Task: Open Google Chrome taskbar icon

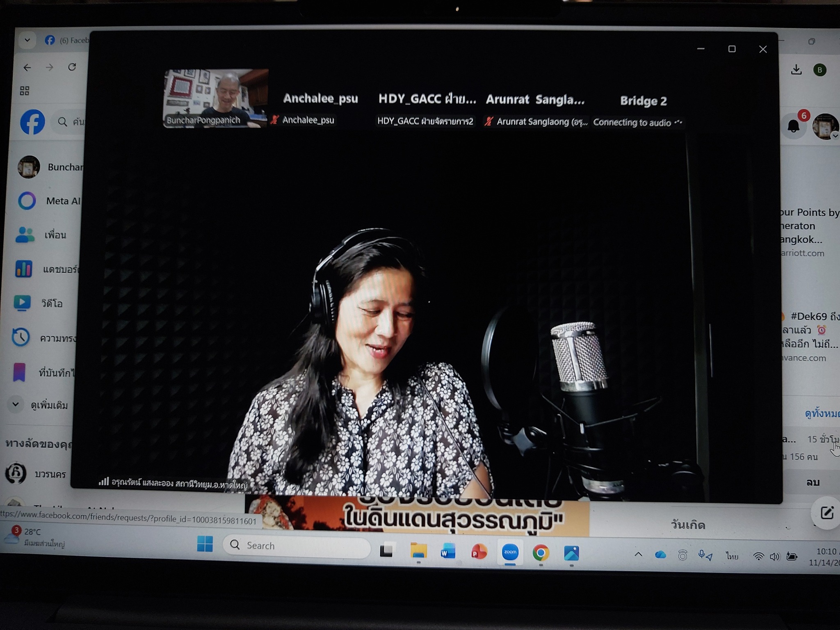Action: 541,553
